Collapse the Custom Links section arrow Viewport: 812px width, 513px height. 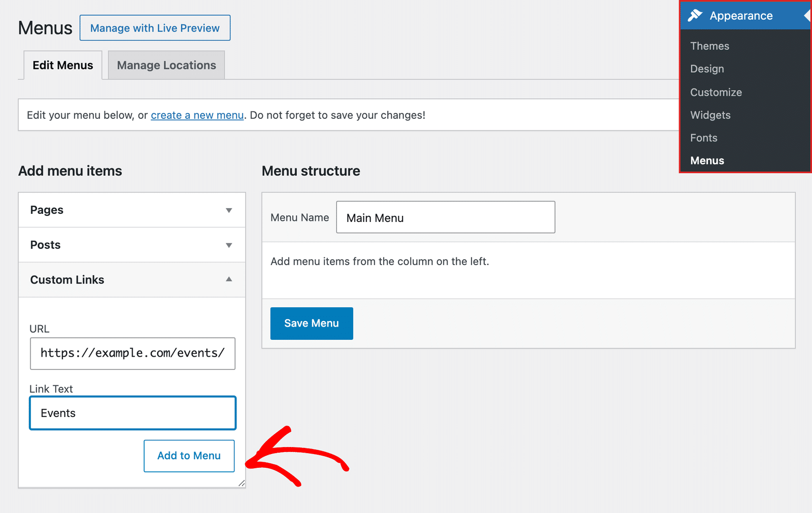click(x=229, y=279)
